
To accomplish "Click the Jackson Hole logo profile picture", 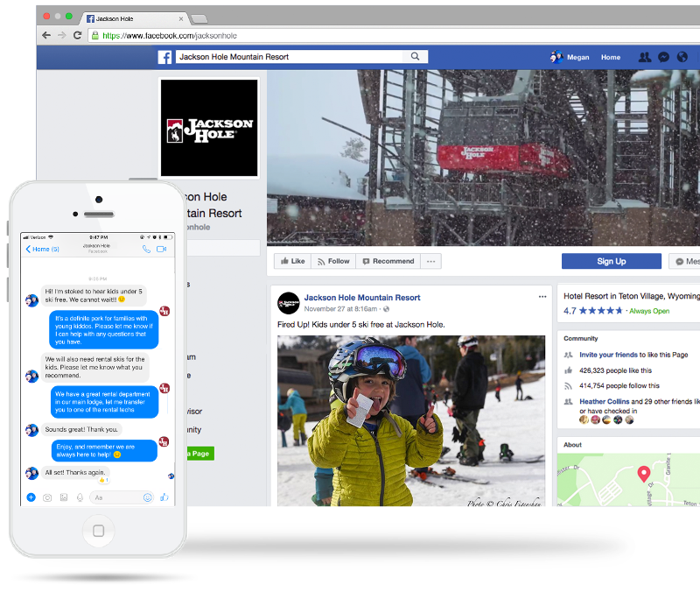I will pos(209,128).
